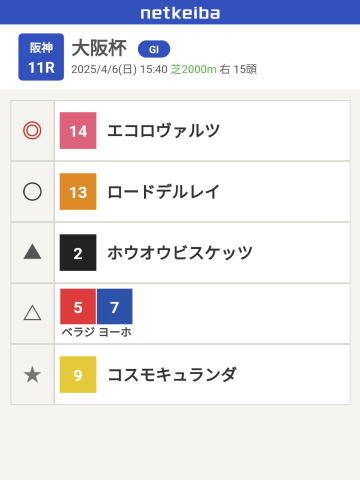
Task: Select the filled black triangle mark
Action: 32,252
